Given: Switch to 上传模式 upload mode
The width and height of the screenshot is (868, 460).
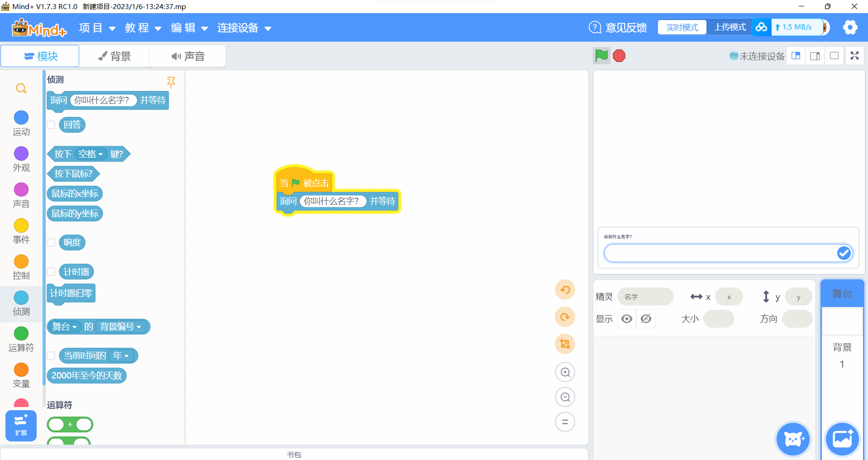Looking at the screenshot, I should (x=730, y=27).
